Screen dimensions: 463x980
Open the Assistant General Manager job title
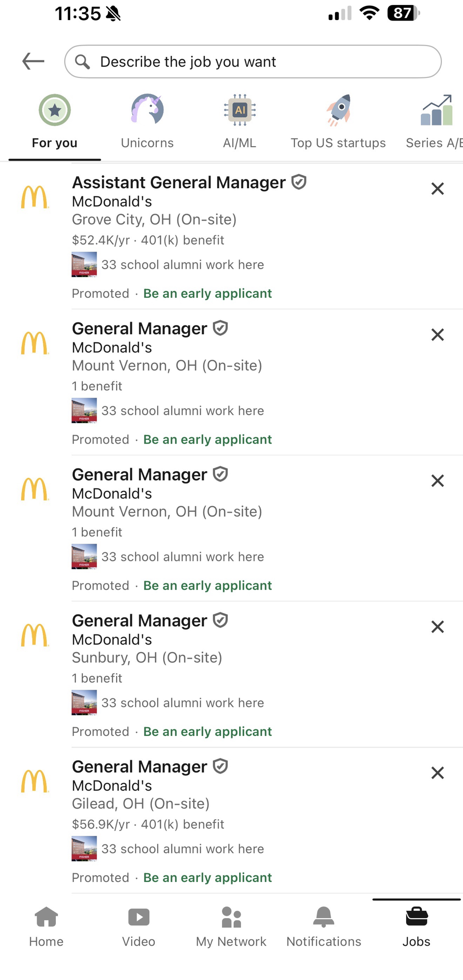point(179,182)
